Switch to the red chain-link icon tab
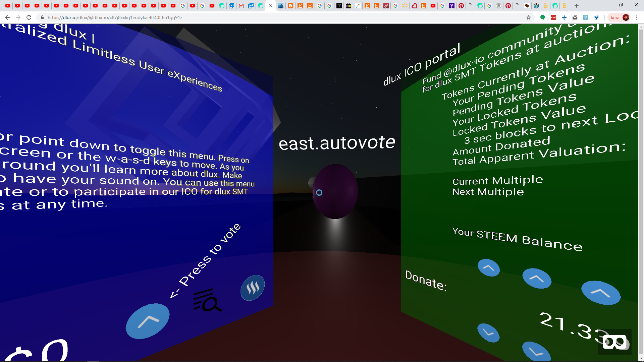Image resolution: width=644 pixels, height=362 pixels. tap(386, 6)
